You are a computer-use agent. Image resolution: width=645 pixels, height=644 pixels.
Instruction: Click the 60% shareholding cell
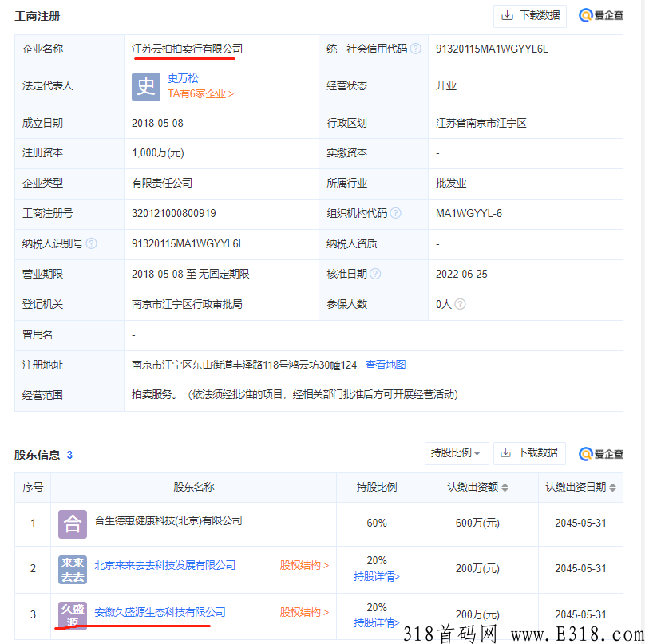(x=377, y=523)
